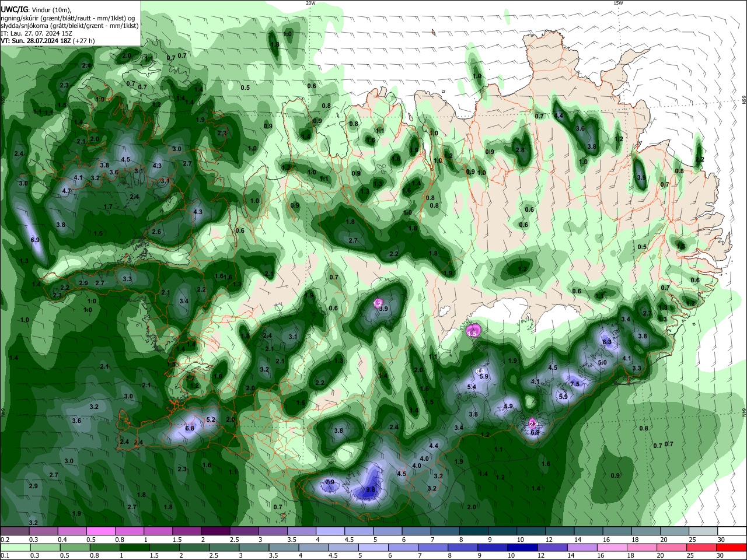
Task: Choose the white 30 swatch in upper legend
Action: [x=731, y=531]
